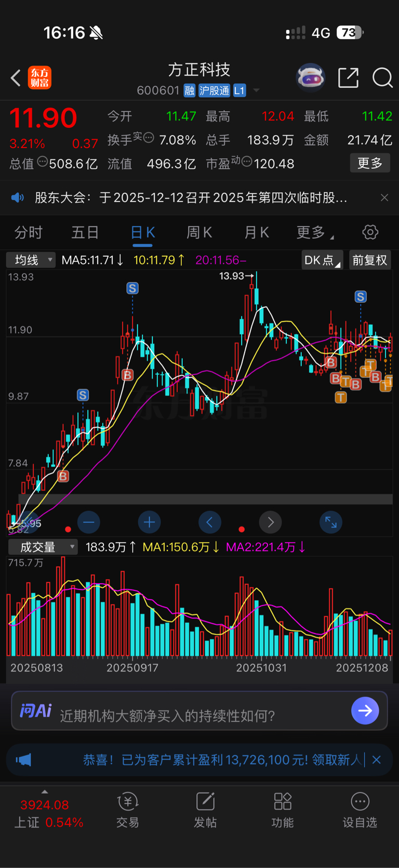Screen dimensions: 399x868
Task: Switch to 五日 chart tab
Action: pos(85,232)
